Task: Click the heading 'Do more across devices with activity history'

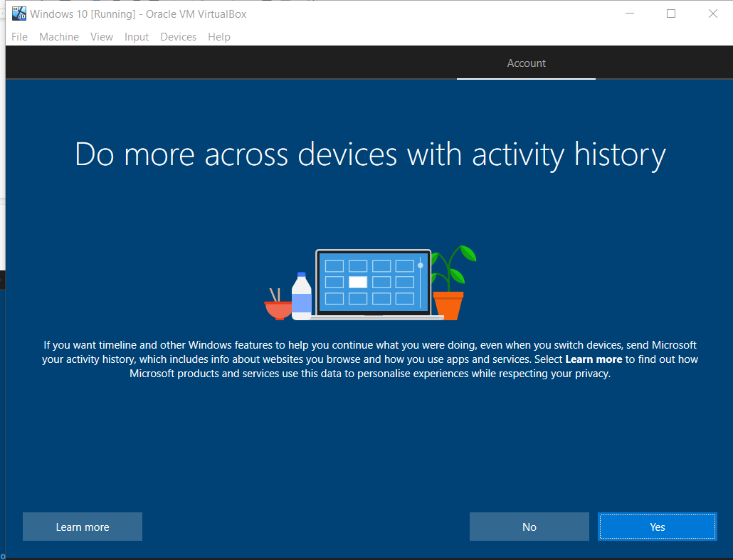Action: pyautogui.click(x=370, y=154)
